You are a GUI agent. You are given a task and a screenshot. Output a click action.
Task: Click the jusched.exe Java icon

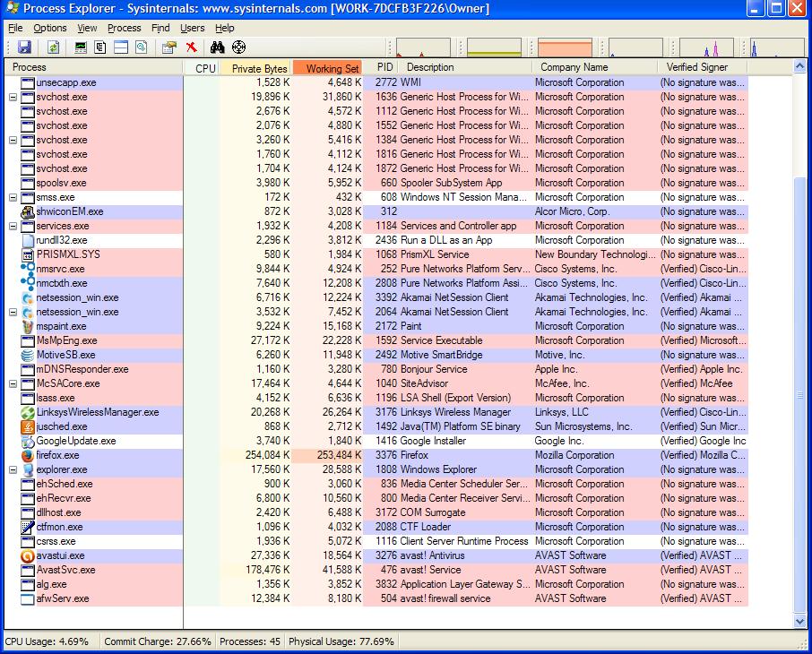[28, 426]
